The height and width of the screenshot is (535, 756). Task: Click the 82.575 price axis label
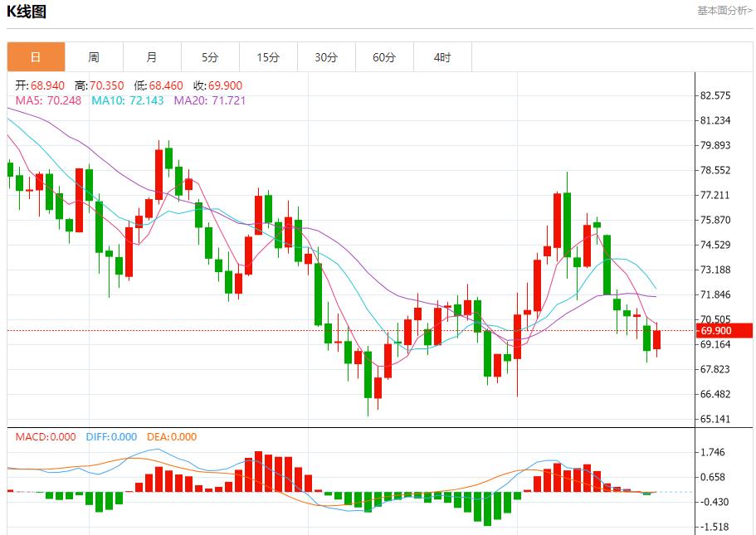pyautogui.click(x=715, y=95)
